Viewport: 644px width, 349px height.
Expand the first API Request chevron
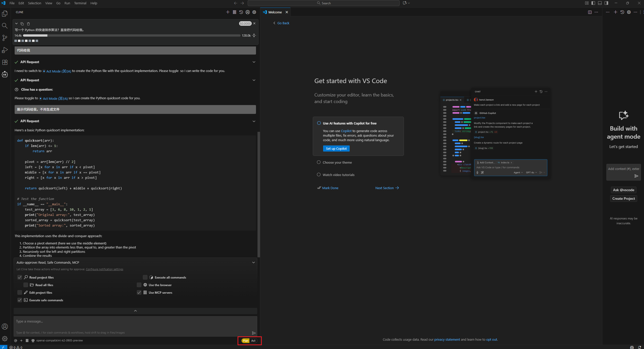pos(254,62)
